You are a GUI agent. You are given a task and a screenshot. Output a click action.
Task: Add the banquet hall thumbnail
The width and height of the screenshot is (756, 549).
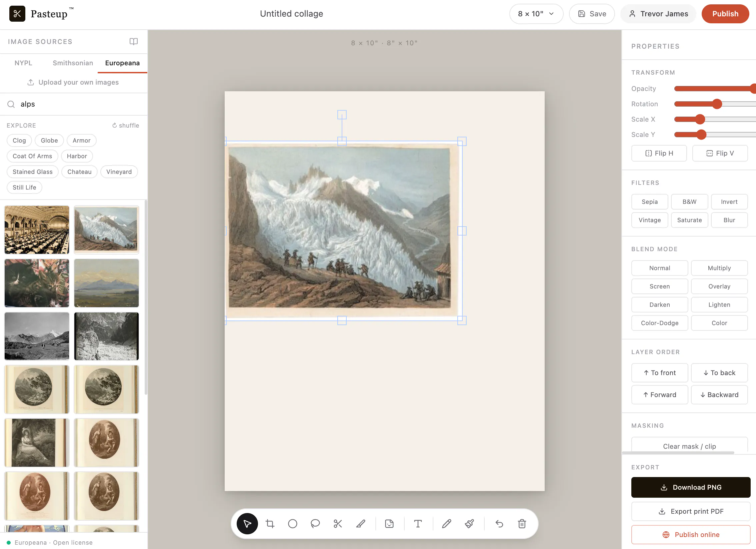coord(37,230)
